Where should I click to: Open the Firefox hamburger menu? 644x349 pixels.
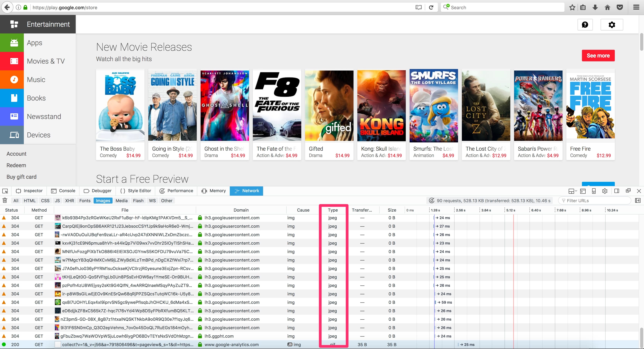[x=636, y=7]
